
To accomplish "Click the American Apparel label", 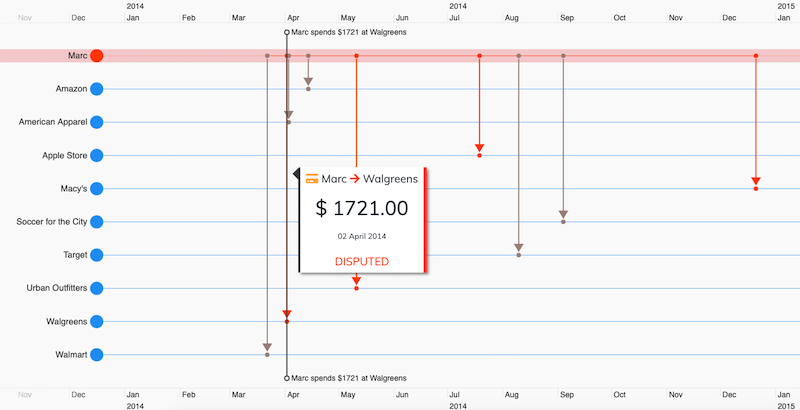I will (x=53, y=122).
